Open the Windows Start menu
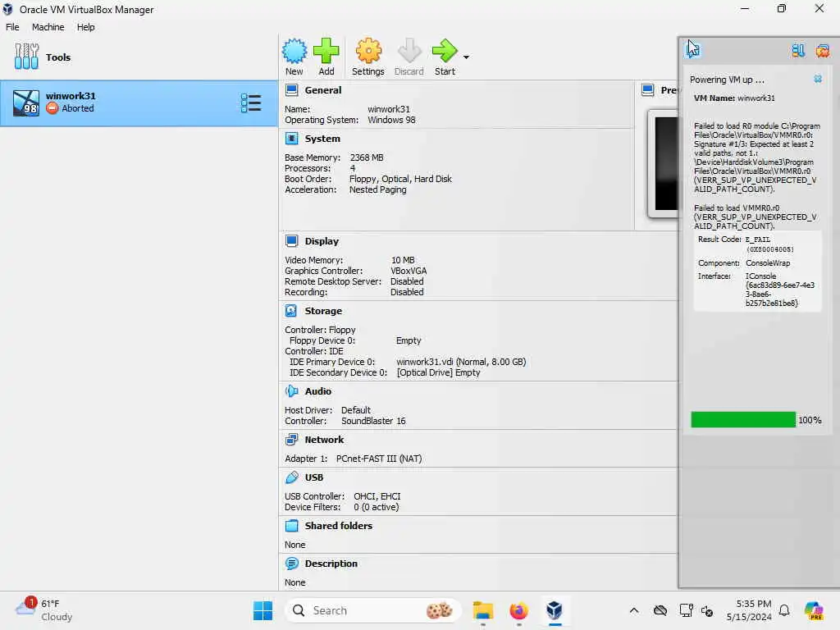Screen dimensions: 840x630 [x=262, y=610]
